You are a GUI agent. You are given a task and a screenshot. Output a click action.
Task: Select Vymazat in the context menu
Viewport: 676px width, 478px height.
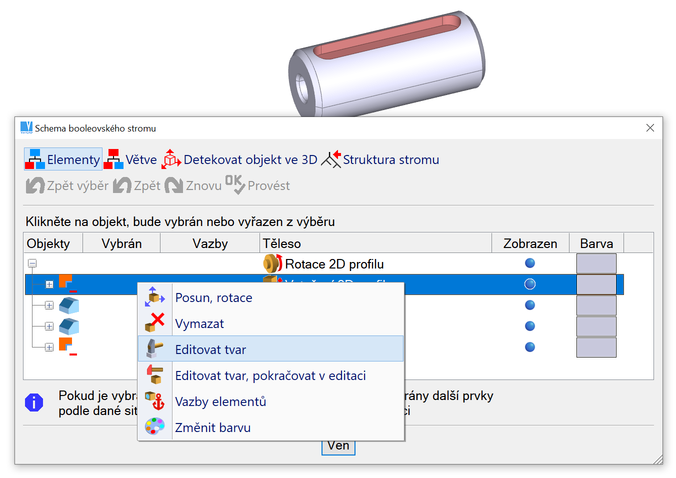(x=199, y=323)
